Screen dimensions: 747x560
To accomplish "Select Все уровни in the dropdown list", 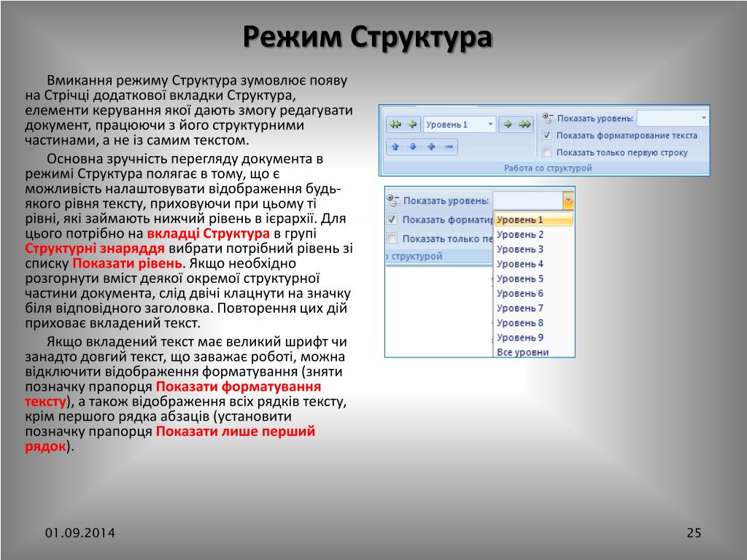I will (x=533, y=352).
